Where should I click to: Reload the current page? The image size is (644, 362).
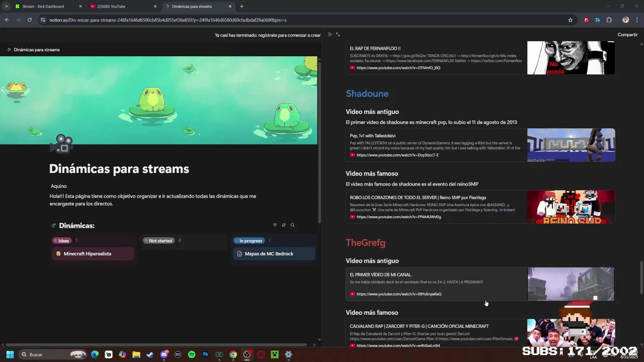[30, 20]
